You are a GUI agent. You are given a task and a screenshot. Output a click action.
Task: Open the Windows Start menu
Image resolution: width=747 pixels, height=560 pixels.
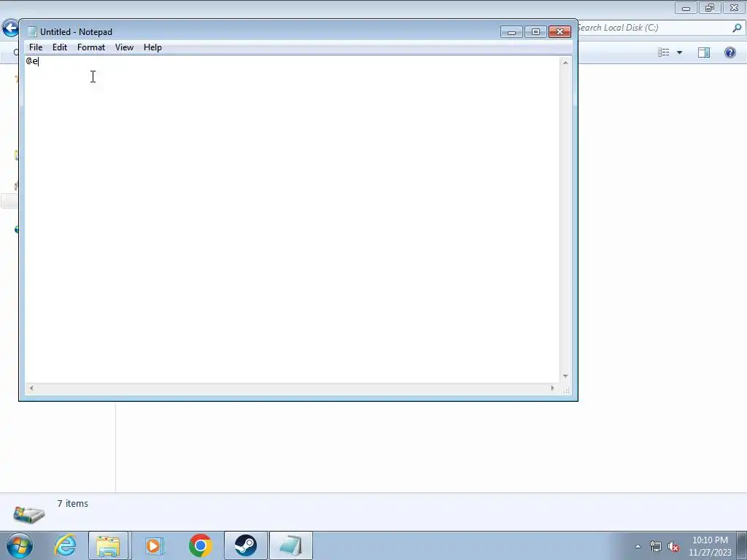click(x=20, y=545)
